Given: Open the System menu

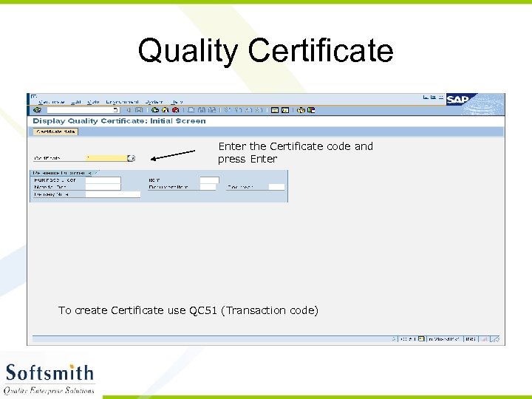Looking at the screenshot, I should (154, 102).
